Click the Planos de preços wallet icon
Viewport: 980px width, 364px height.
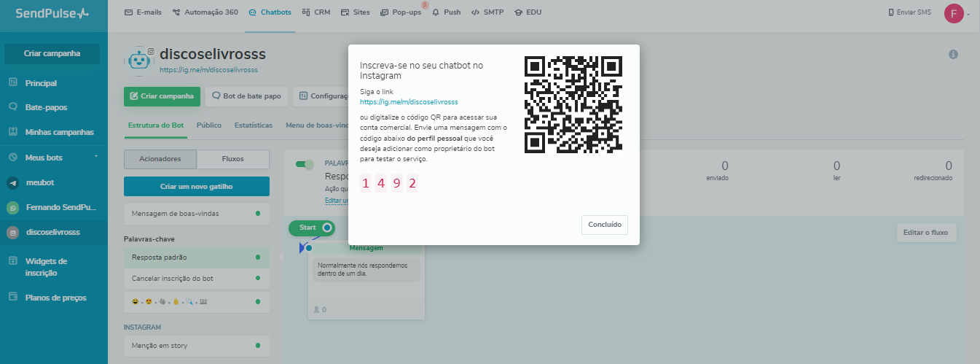(x=12, y=297)
